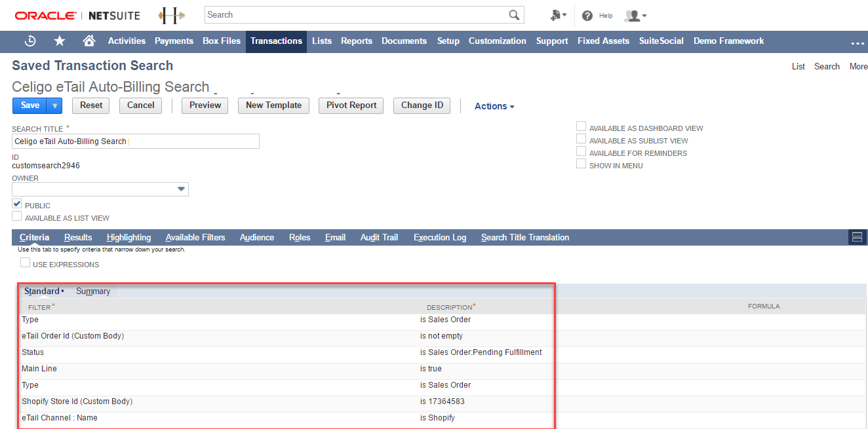The height and width of the screenshot is (429, 868).
Task: Open the Box Files menu
Action: pyautogui.click(x=222, y=41)
